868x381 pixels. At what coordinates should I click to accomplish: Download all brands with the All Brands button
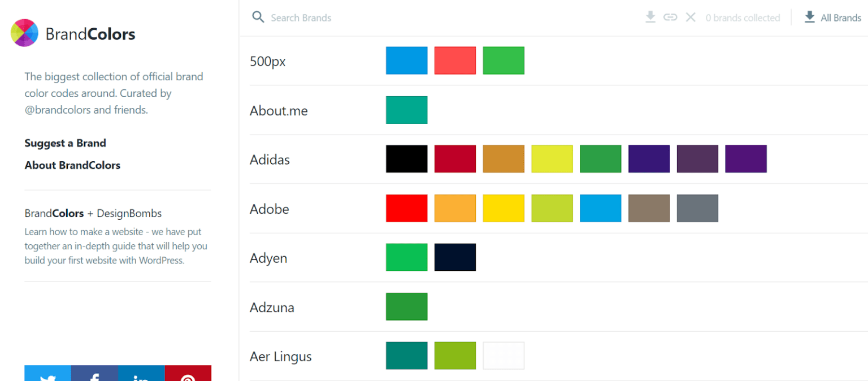click(832, 17)
